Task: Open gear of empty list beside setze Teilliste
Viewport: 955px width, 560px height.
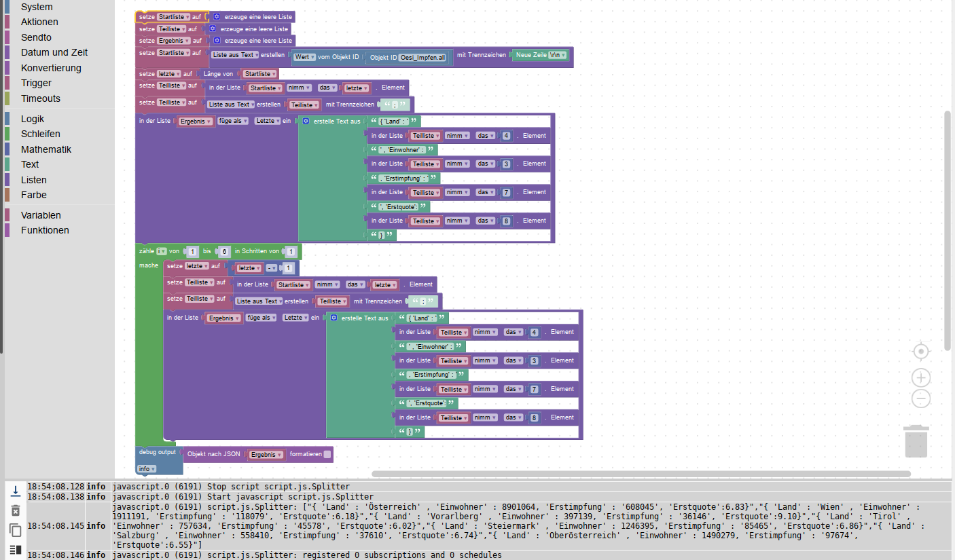Action: (x=213, y=29)
